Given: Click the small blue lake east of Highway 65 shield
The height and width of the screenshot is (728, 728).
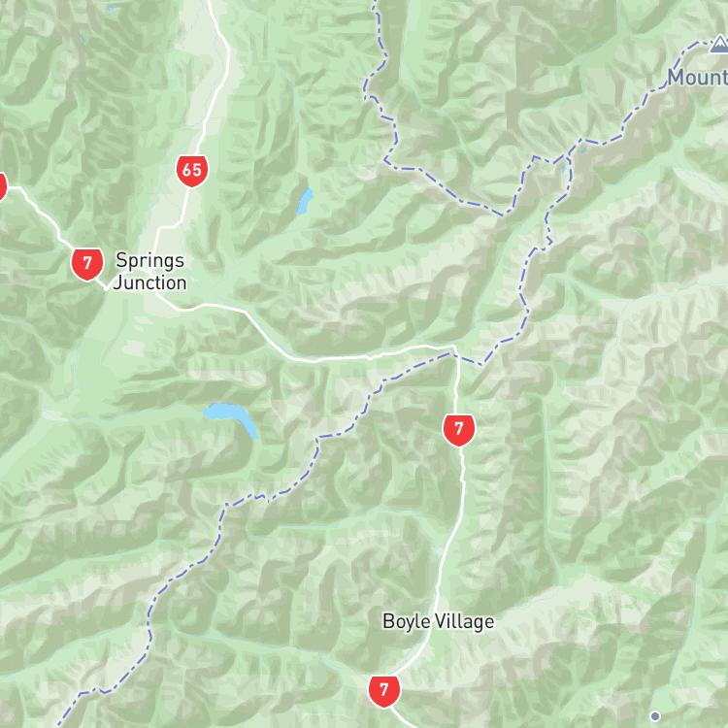Looking at the screenshot, I should [x=305, y=201].
